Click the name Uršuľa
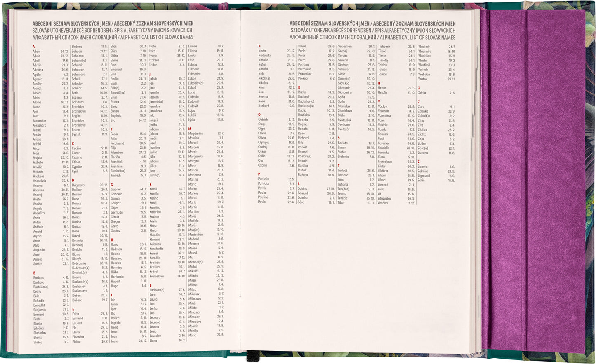Viewport: 596px width, 364px height. [382, 92]
